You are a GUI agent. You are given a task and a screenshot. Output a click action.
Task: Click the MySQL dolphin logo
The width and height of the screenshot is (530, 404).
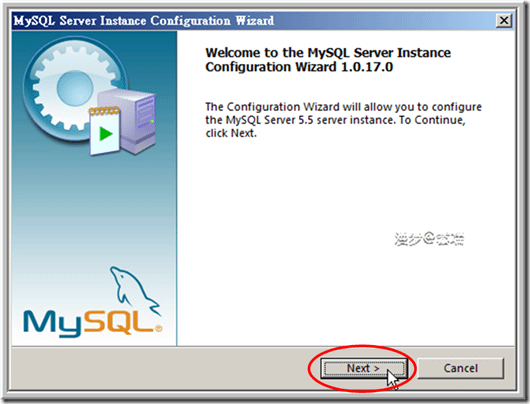135,290
